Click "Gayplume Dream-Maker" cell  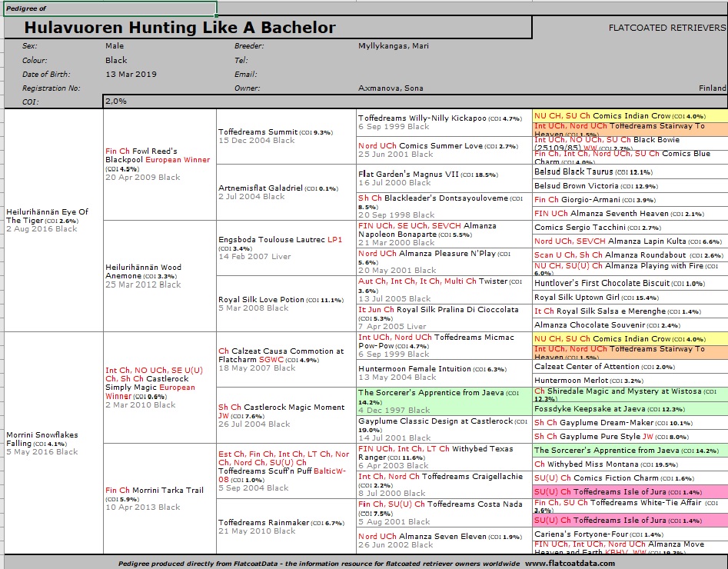tap(630, 422)
